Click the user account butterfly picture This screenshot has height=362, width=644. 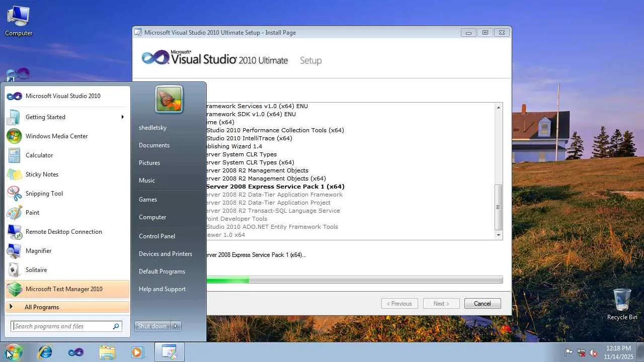pyautogui.click(x=169, y=99)
